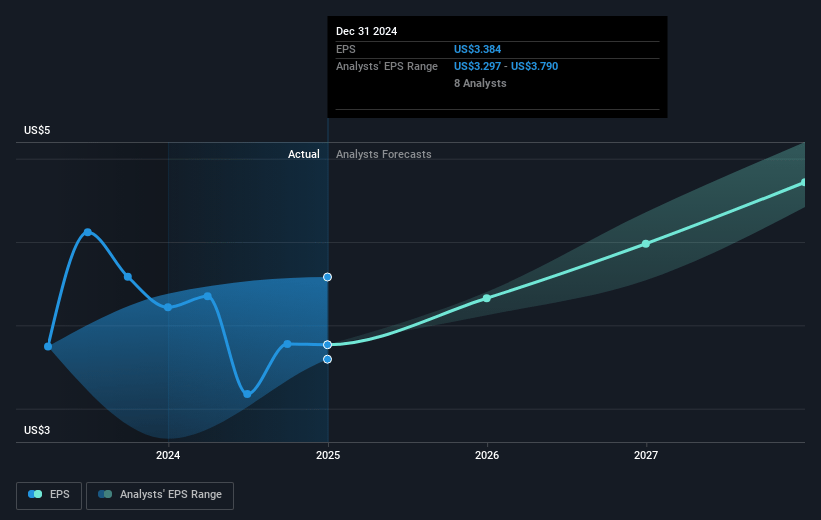Click the US$3.297 - US$3.790 range value
Screen dimensions: 821x520
click(506, 67)
